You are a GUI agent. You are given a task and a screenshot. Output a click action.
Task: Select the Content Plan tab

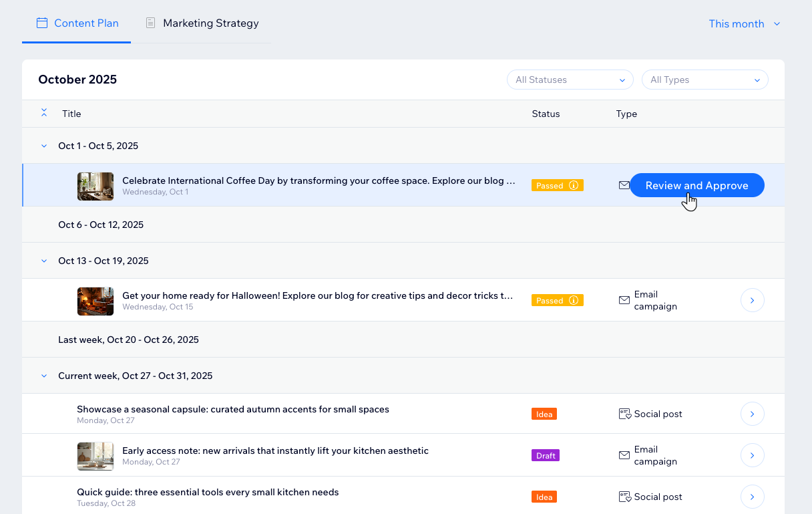pyautogui.click(x=77, y=23)
